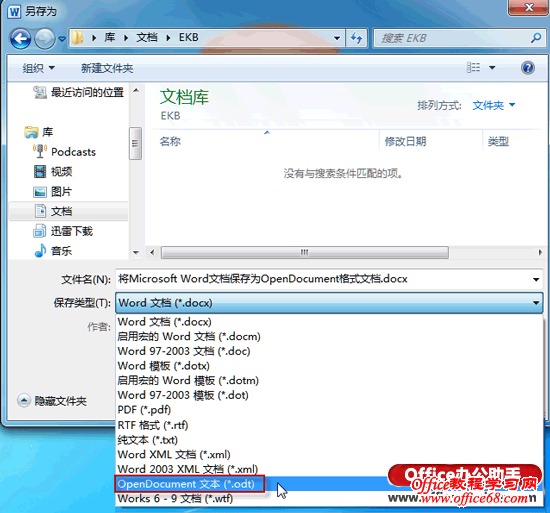Image resolution: width=550 pixels, height=513 pixels.
Task: Choose 启用宏的 Word 文档 (*.docm)
Action: click(x=329, y=337)
